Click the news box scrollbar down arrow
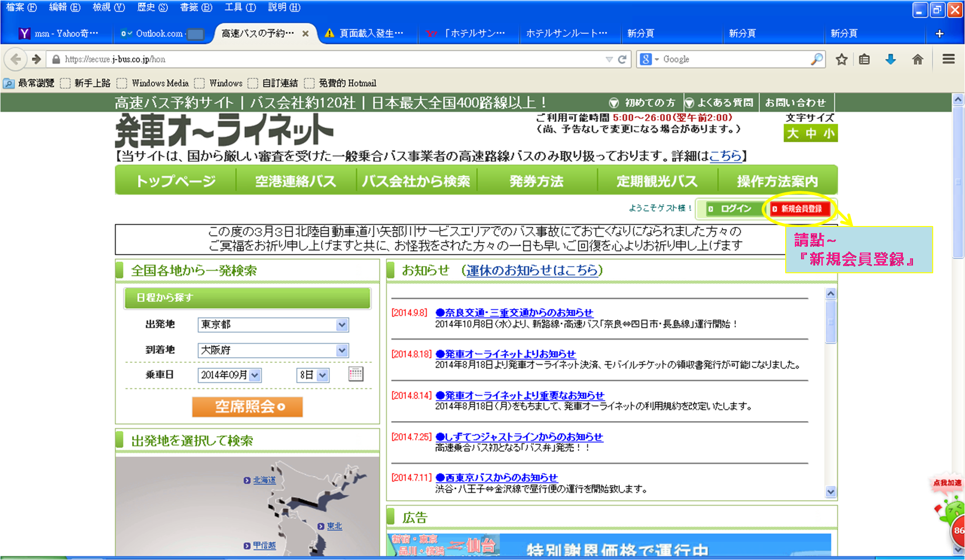Screen dimensions: 965x560 point(831,492)
